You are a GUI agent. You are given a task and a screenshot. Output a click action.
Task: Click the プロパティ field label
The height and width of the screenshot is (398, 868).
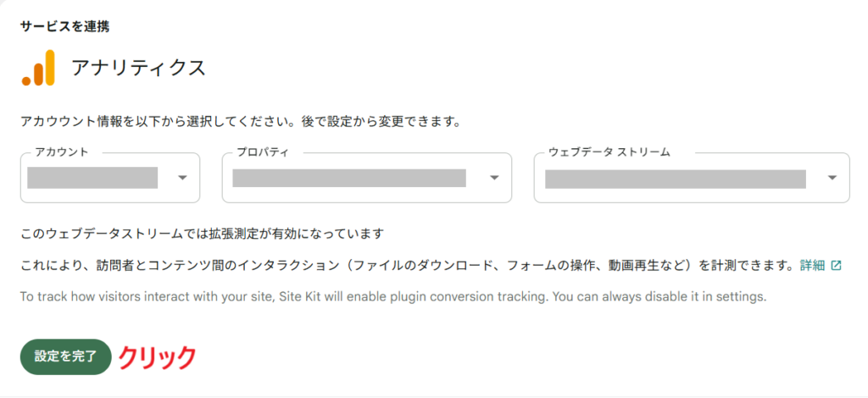pos(262,152)
